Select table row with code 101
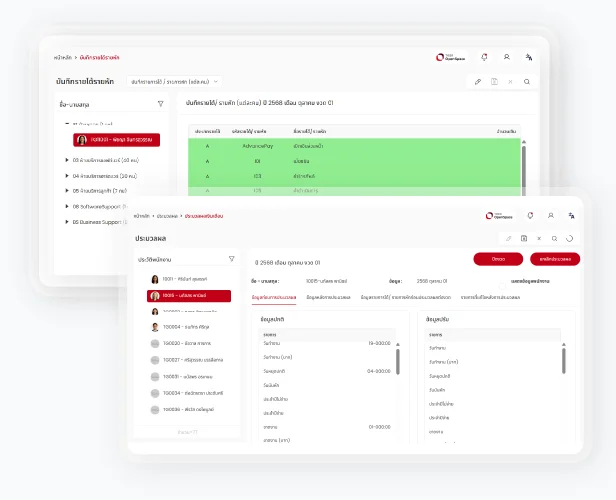The image size is (616, 500). (x=354, y=161)
